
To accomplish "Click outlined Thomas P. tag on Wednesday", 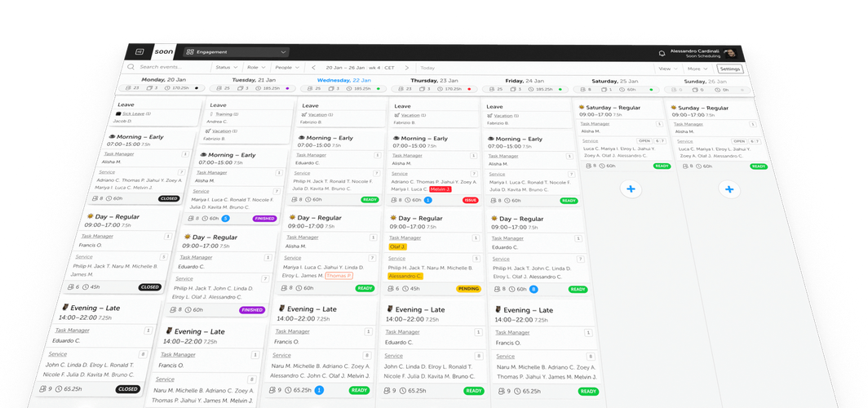I will [x=339, y=275].
